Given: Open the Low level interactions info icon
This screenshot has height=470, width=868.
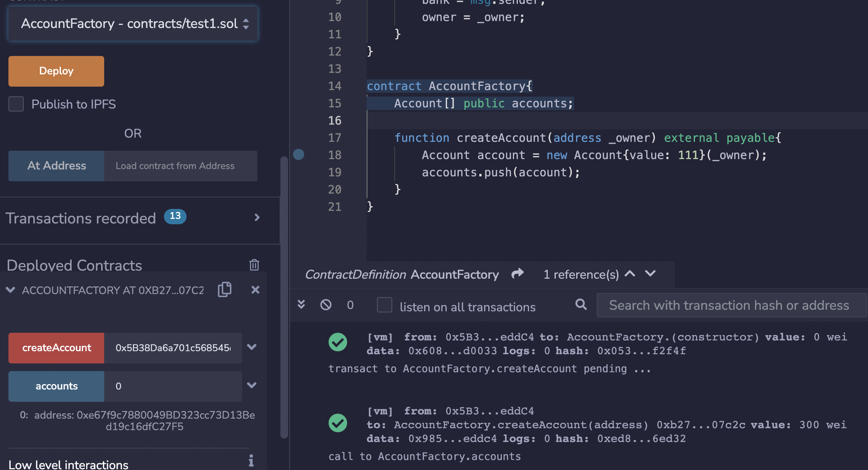Looking at the screenshot, I should click(x=251, y=460).
